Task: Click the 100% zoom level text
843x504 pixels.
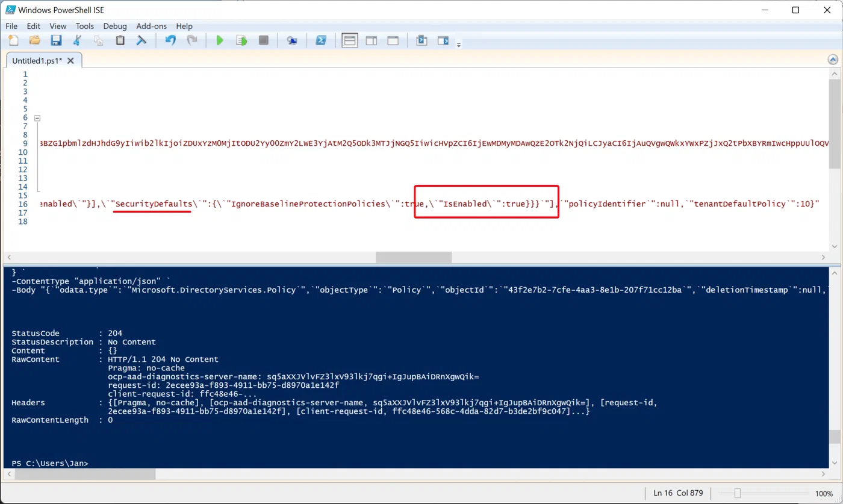Action: pos(824,493)
